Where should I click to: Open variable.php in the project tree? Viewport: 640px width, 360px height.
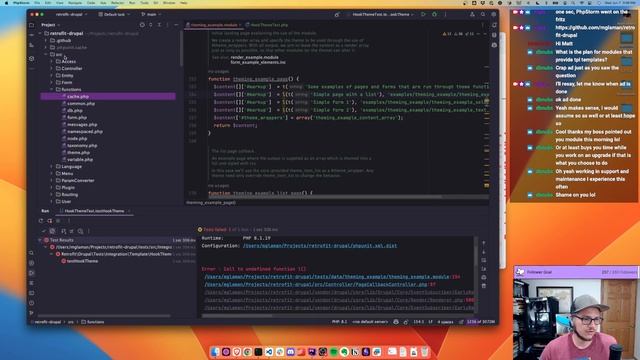coord(80,160)
